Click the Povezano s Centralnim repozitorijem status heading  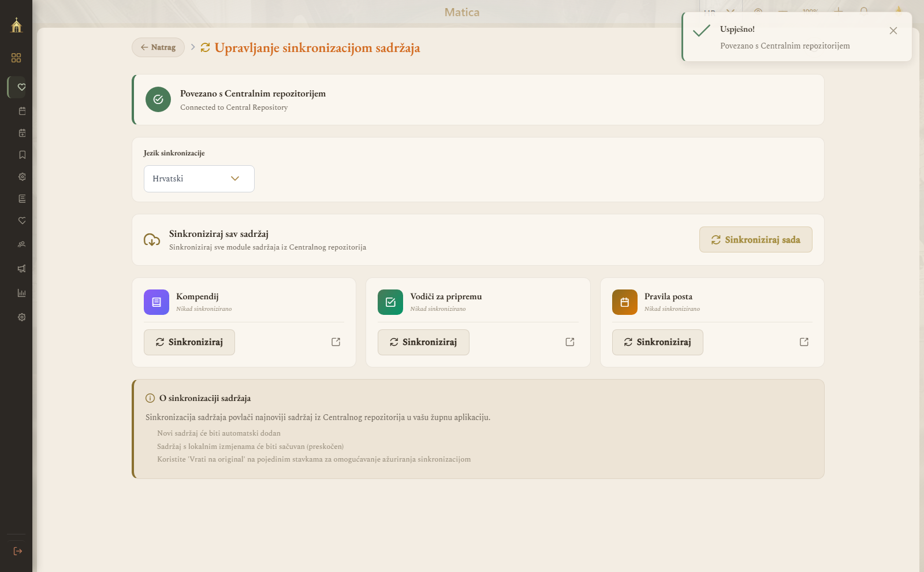(253, 94)
